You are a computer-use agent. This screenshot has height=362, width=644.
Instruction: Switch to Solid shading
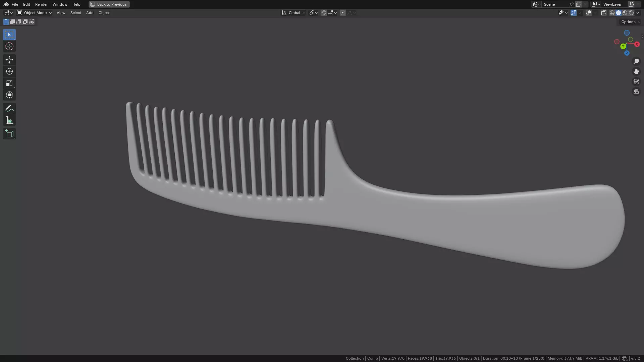point(619,13)
